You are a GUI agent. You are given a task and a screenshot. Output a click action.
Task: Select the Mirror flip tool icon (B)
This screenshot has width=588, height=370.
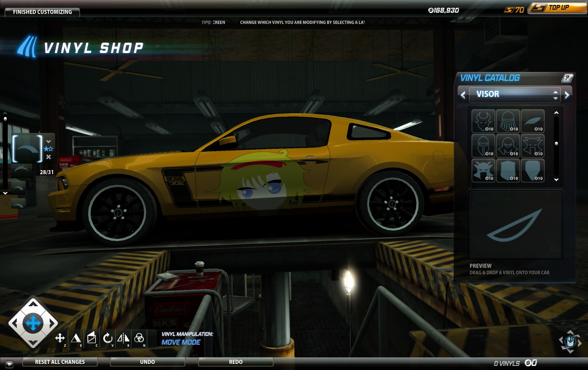123,338
